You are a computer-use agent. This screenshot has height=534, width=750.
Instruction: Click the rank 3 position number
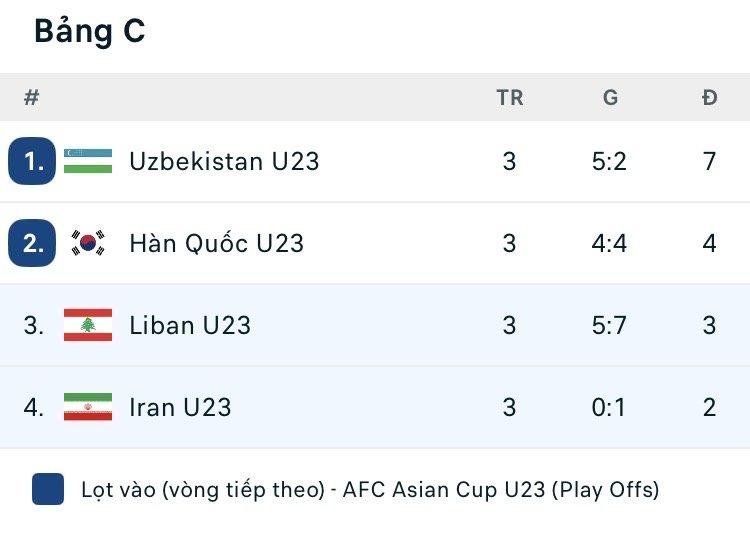[34, 325]
